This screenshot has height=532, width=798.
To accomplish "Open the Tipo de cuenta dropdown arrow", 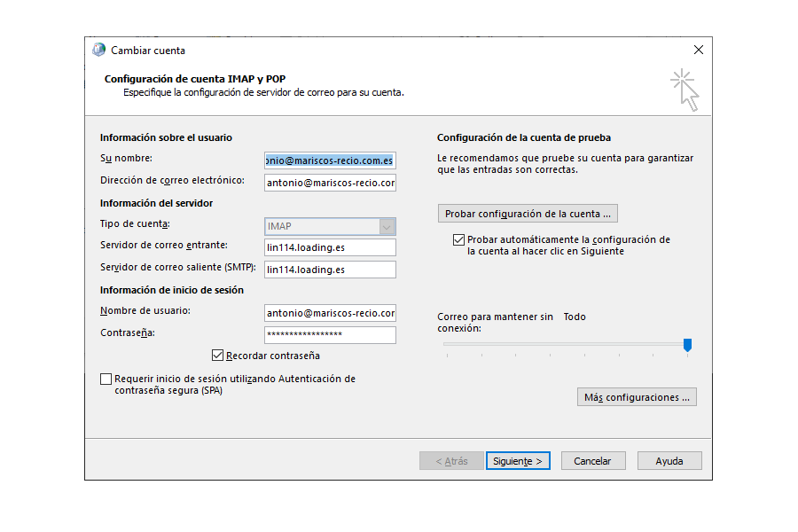I will coord(387,227).
